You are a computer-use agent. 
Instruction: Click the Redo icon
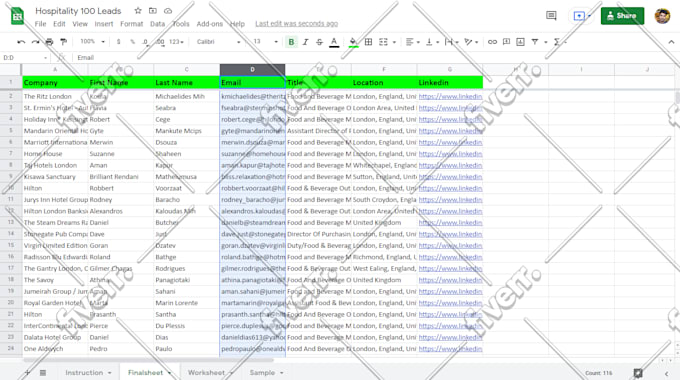35,42
